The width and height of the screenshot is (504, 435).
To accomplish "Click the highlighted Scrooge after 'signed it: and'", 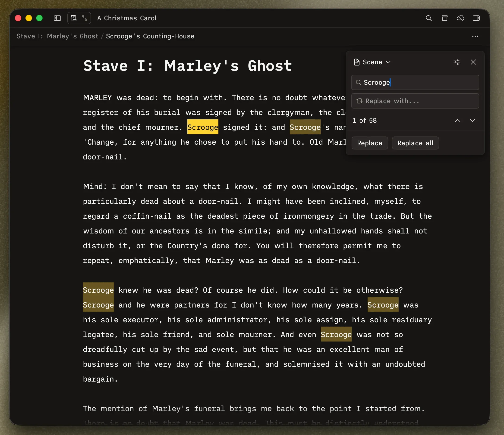I will 305,127.
